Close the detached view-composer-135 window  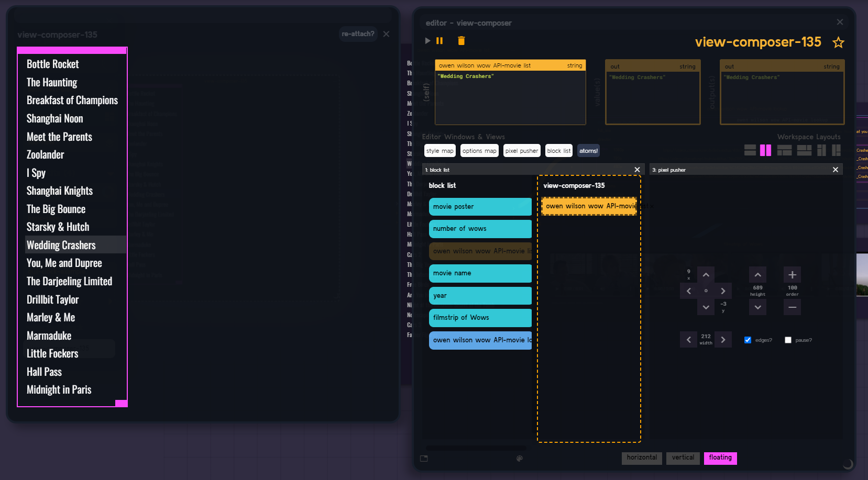click(x=386, y=34)
